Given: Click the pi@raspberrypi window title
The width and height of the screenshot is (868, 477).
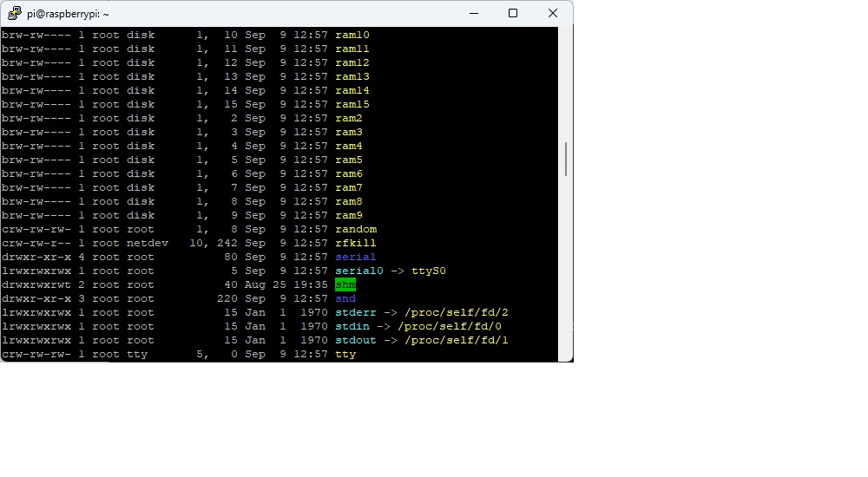Looking at the screenshot, I should [x=68, y=14].
